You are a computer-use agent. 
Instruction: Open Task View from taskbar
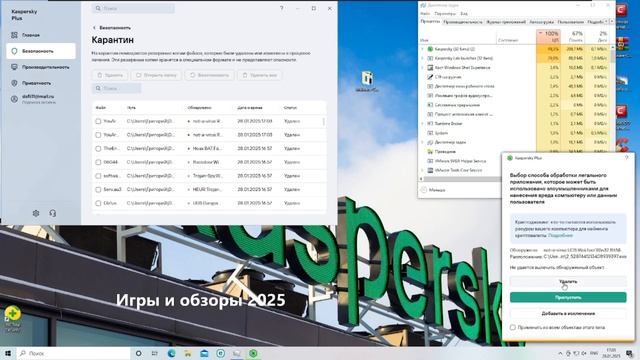(155, 353)
